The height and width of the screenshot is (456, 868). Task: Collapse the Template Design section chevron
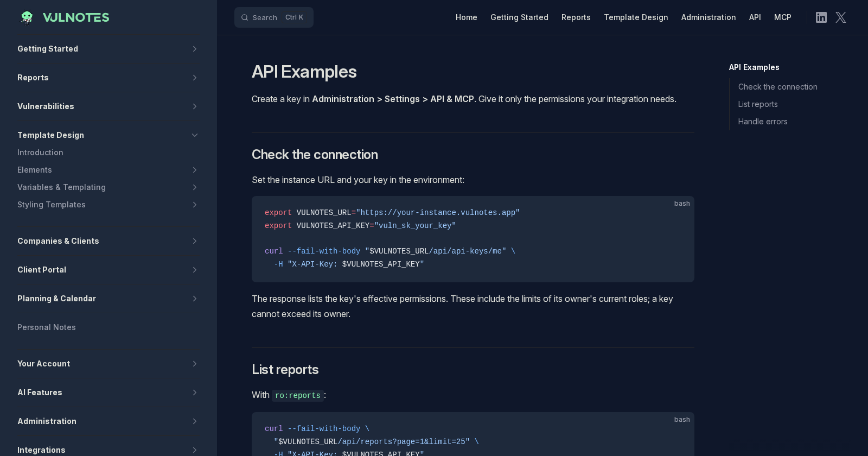pyautogui.click(x=195, y=135)
